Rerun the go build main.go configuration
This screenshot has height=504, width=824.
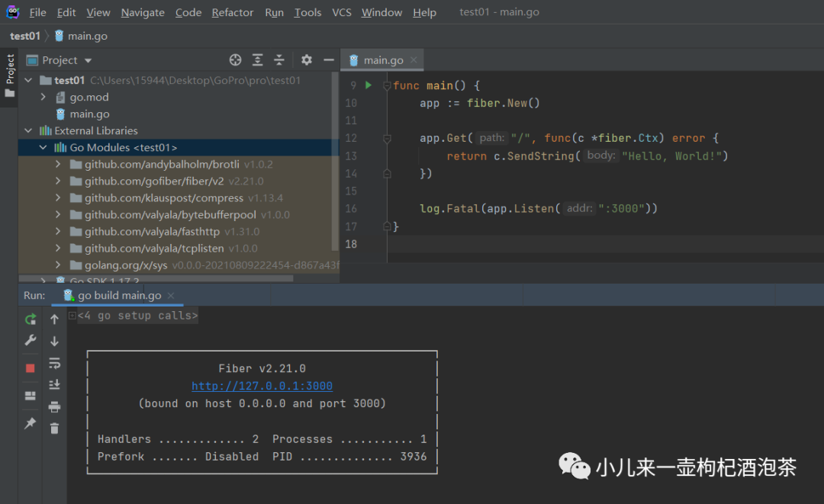click(x=31, y=319)
